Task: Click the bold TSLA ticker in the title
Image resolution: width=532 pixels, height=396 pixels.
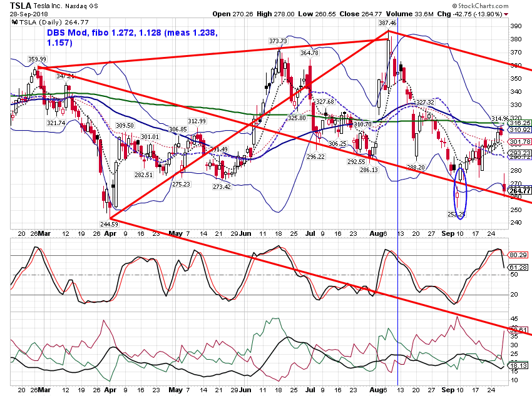Action: [21, 6]
